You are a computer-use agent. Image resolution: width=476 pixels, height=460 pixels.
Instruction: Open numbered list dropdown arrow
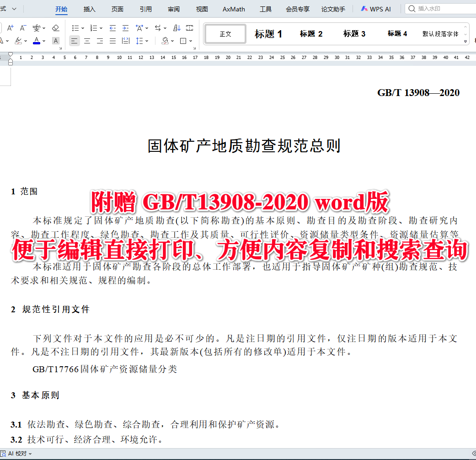click(101, 28)
